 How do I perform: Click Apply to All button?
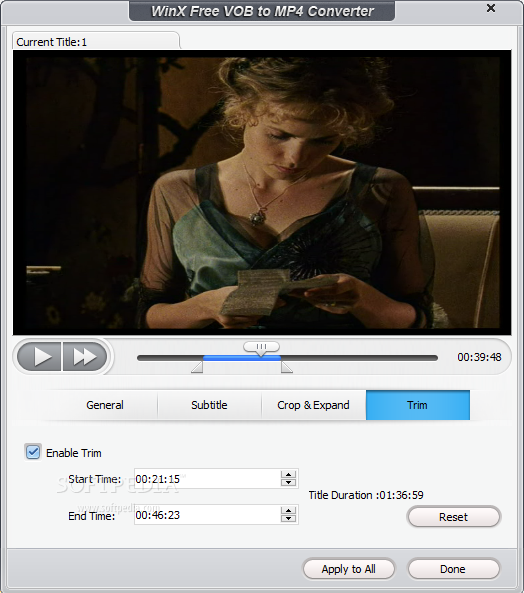349,569
